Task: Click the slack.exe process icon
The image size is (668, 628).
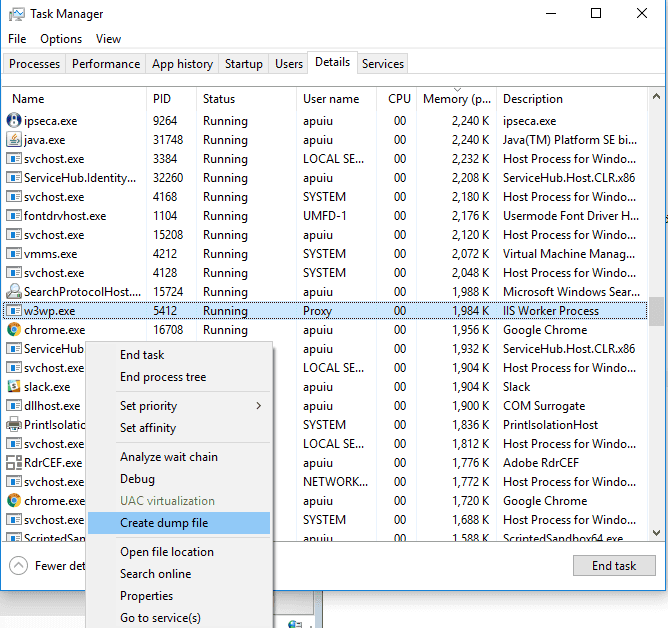Action: click(15, 387)
